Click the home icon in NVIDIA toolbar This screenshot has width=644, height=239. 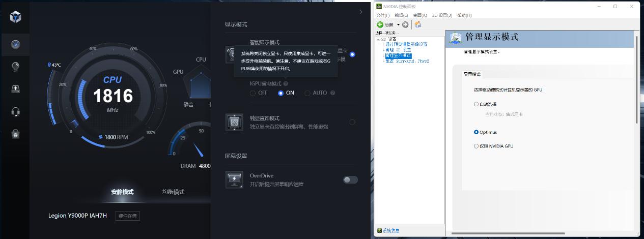418,24
